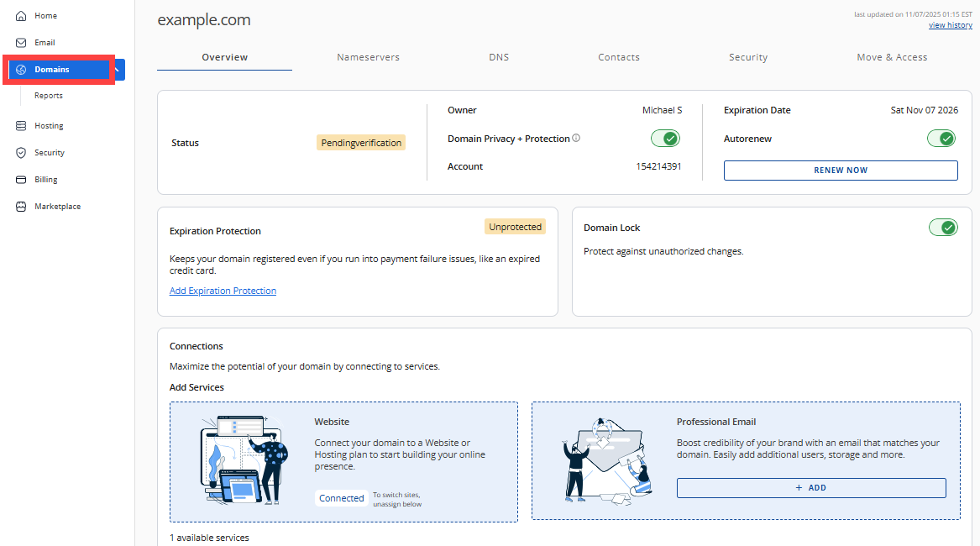Switch to the Nameservers tab
Viewport: 980px width, 546px height.
tap(368, 57)
